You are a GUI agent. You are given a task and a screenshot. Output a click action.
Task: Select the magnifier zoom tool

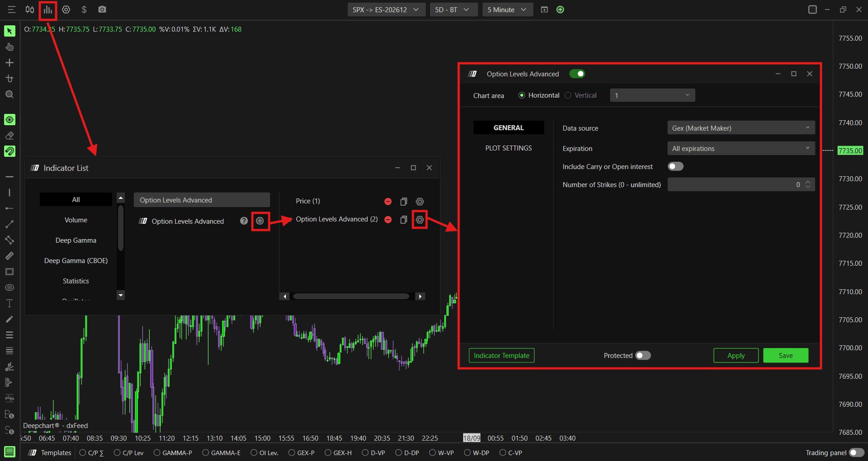point(9,94)
